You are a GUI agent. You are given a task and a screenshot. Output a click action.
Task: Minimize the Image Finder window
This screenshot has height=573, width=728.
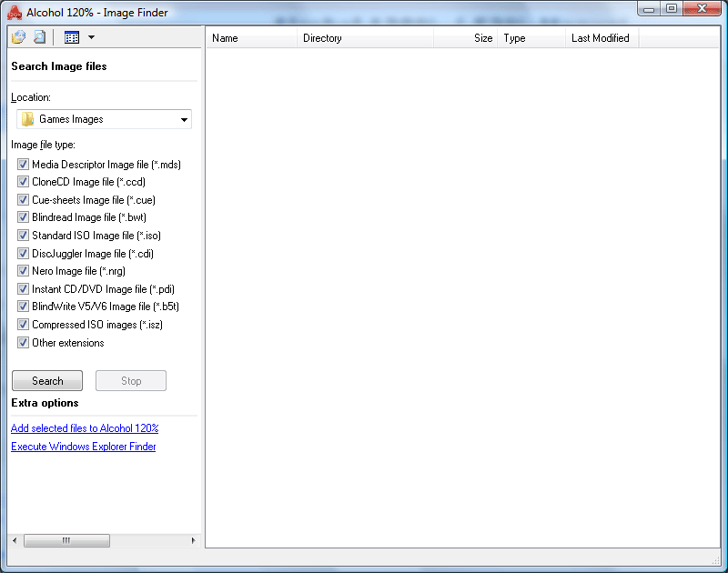pos(649,9)
